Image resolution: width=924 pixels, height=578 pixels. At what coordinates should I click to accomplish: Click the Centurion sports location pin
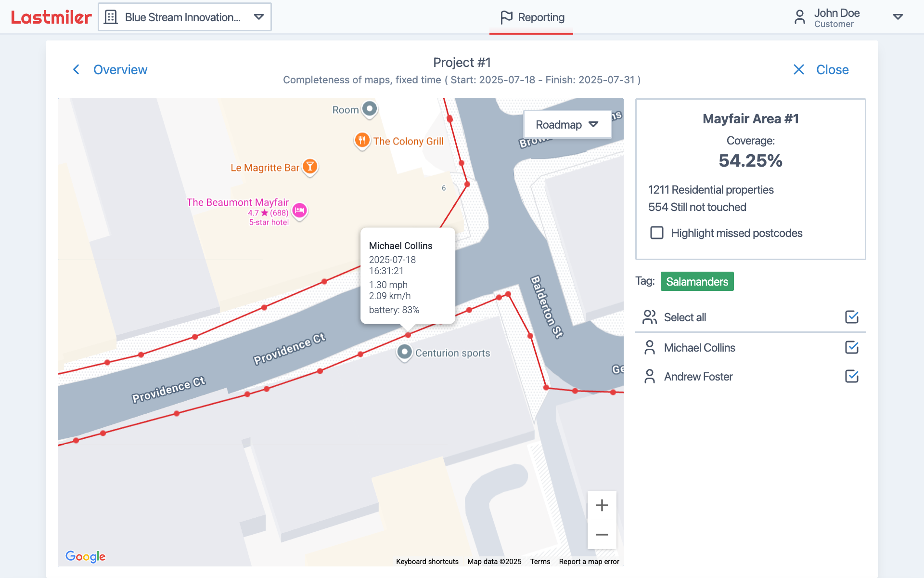404,353
